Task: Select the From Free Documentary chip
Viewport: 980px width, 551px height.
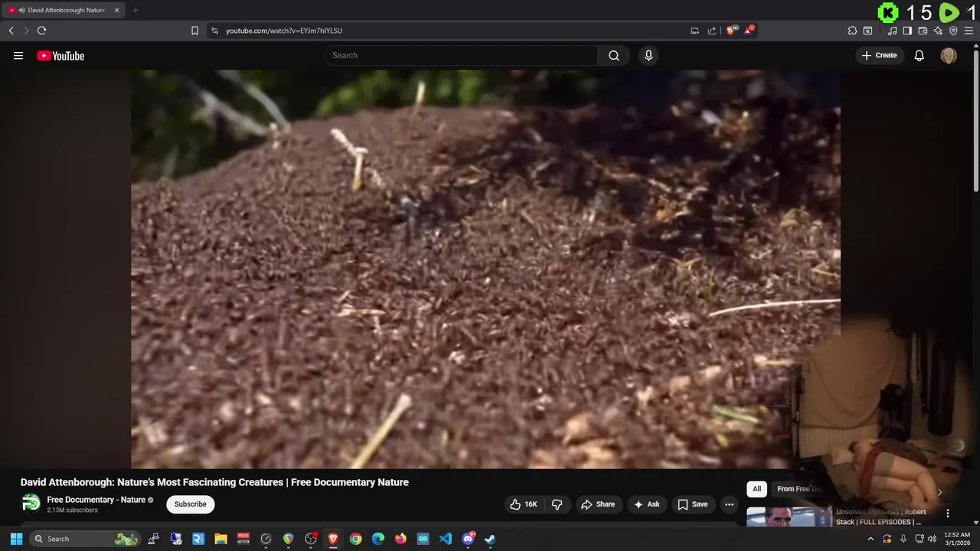Action: [799, 489]
